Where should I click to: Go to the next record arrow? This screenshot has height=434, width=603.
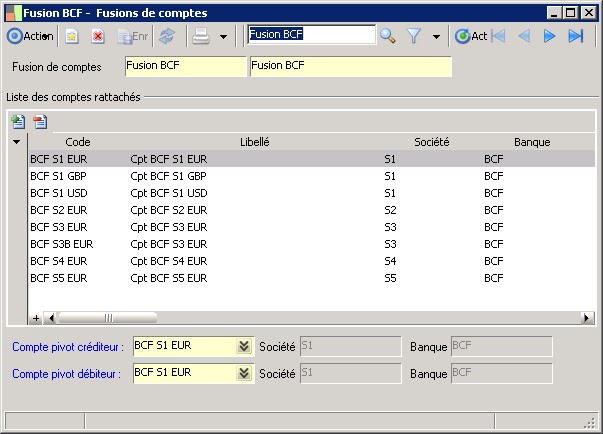(x=549, y=36)
